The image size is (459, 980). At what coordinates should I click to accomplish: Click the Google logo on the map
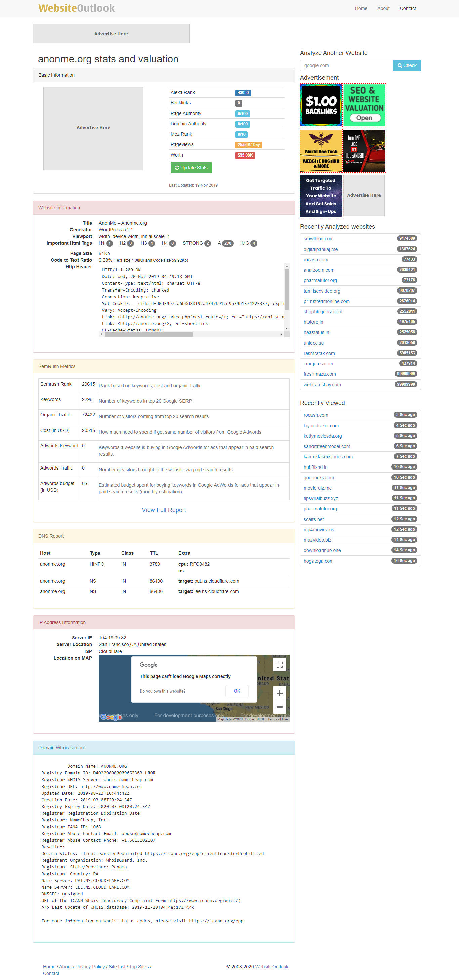(112, 717)
